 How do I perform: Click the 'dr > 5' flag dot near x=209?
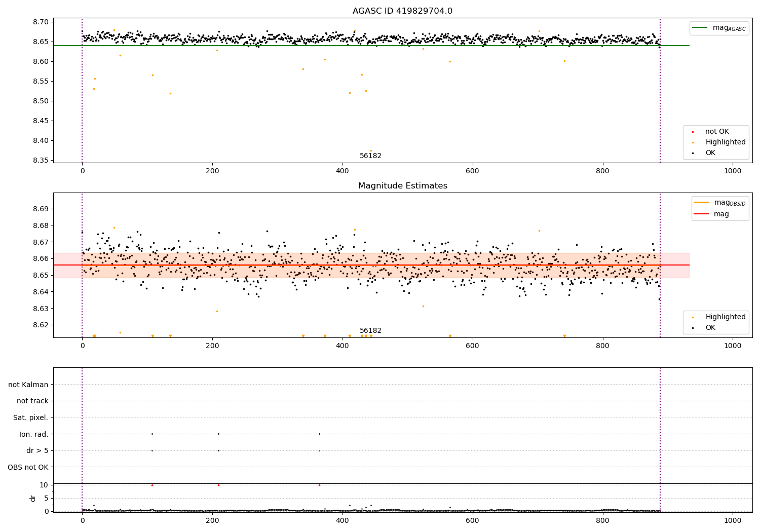pyautogui.click(x=218, y=450)
